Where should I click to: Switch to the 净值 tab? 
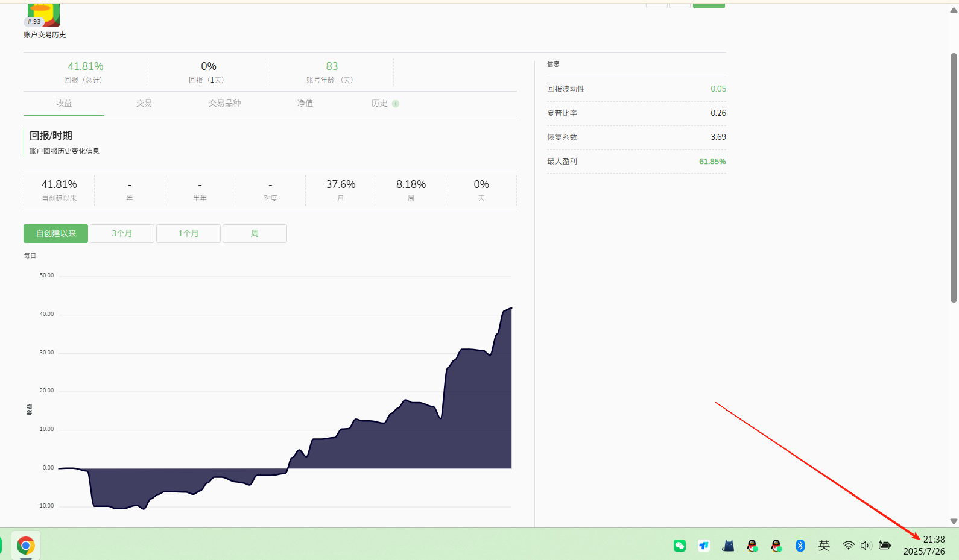[x=305, y=103]
